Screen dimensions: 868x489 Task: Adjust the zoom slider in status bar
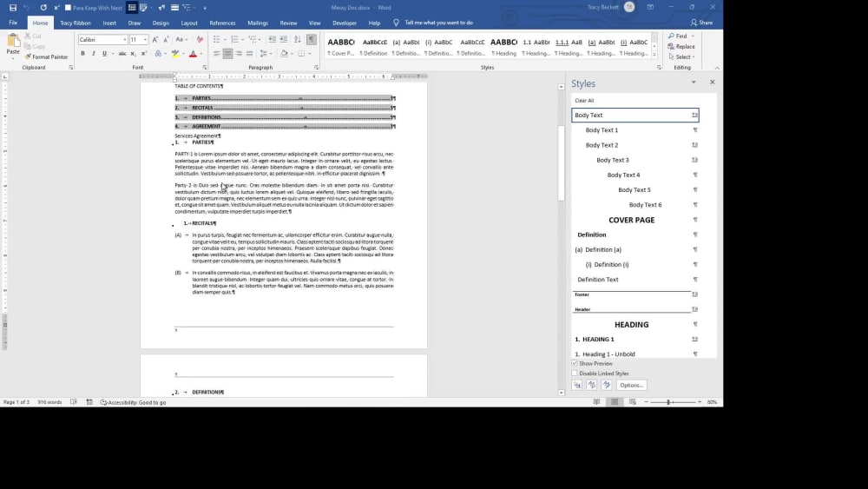click(x=668, y=402)
